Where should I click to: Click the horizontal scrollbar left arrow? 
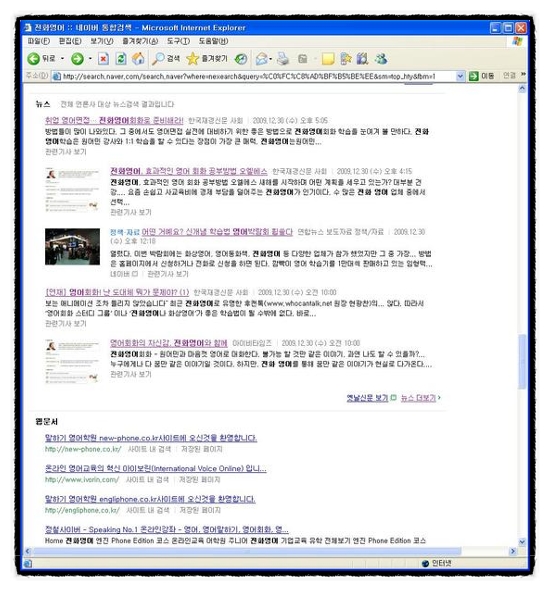coord(27,551)
